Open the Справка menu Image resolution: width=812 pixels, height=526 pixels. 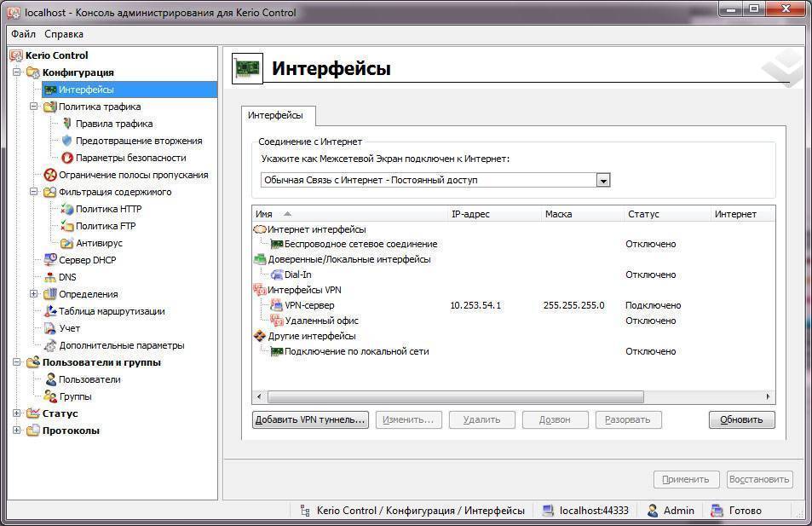(x=64, y=34)
